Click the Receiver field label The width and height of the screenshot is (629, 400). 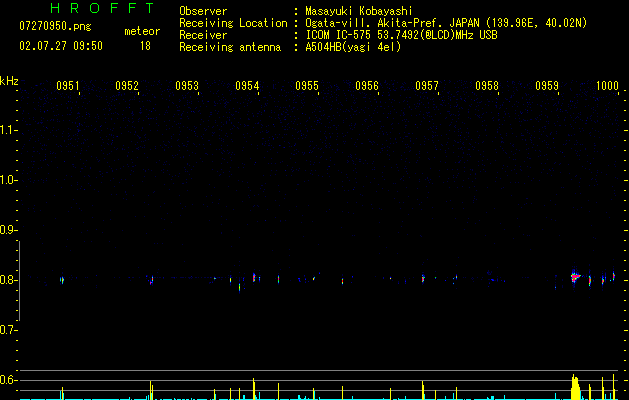(203, 35)
